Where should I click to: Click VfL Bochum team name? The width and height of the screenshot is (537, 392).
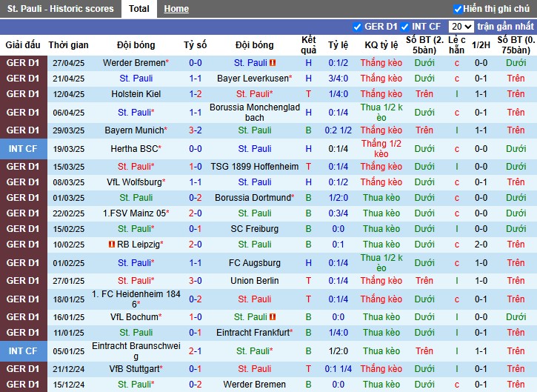134,317
